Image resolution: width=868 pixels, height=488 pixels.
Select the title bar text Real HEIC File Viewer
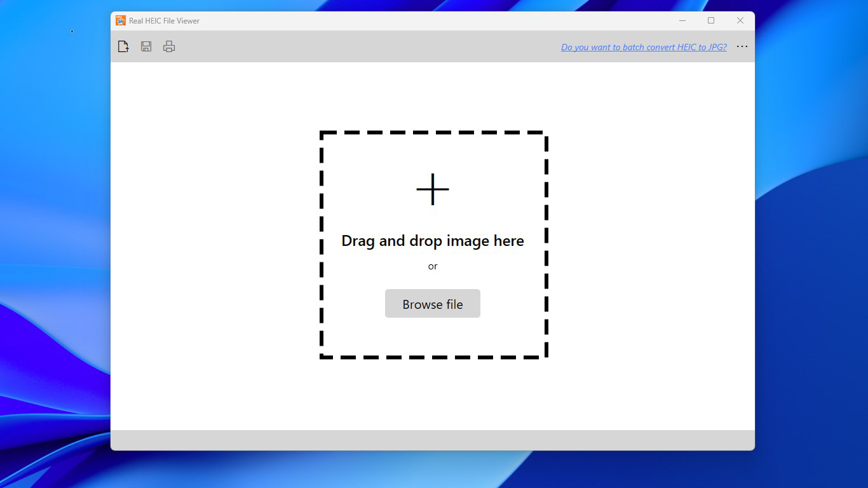tap(164, 20)
